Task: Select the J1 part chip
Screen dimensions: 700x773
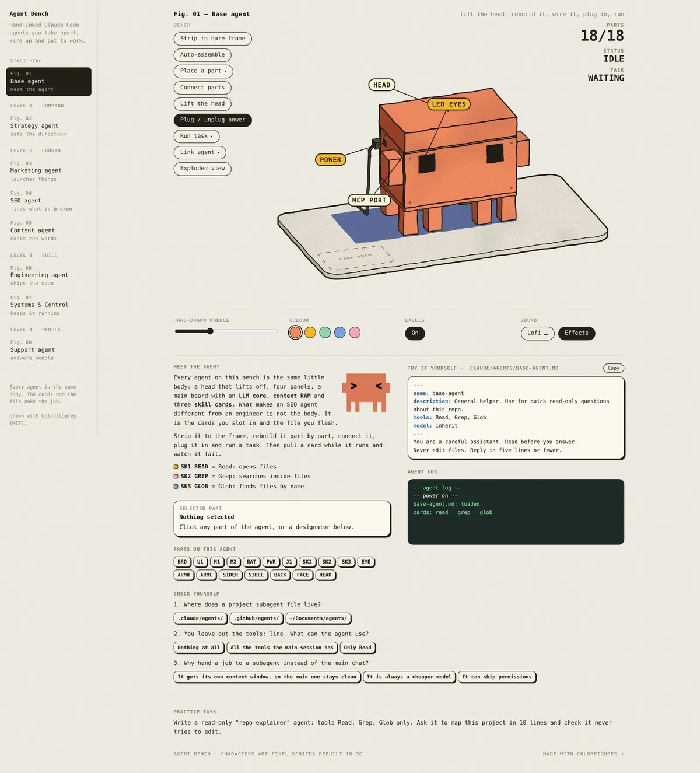Action: point(289,562)
